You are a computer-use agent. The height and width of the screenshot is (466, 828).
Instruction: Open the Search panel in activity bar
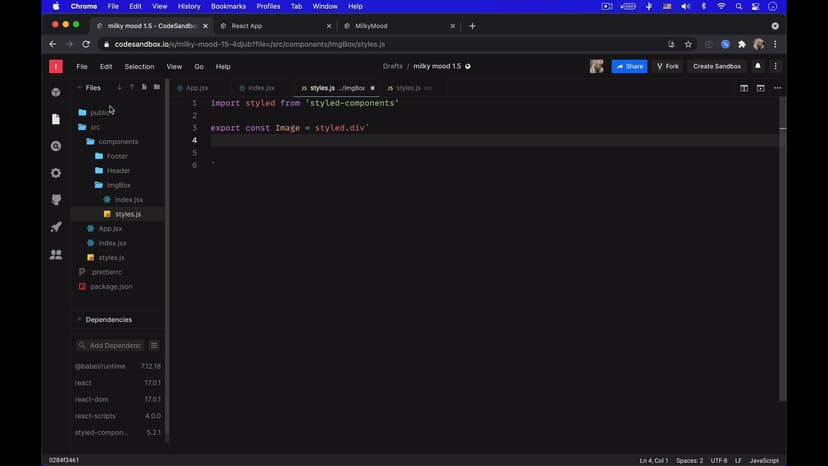coord(56,146)
